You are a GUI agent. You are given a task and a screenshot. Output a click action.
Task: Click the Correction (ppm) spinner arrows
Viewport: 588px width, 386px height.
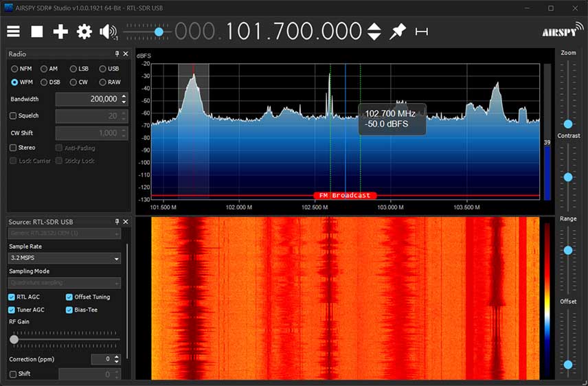117,359
